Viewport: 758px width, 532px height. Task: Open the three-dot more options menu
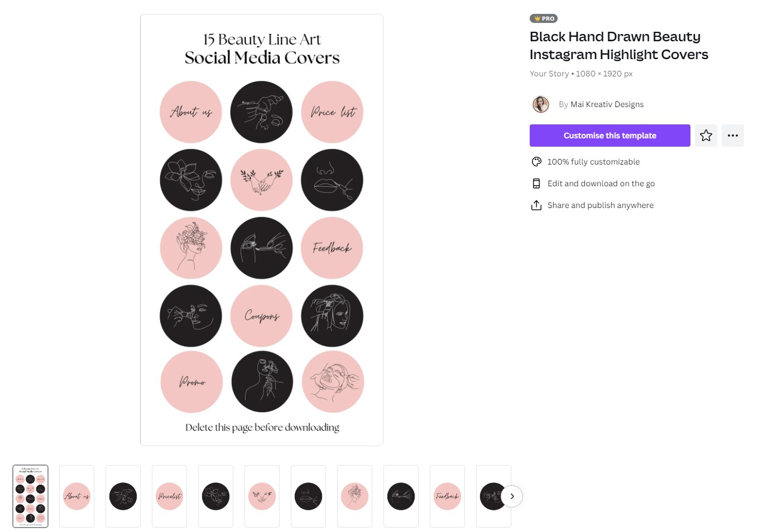click(733, 136)
